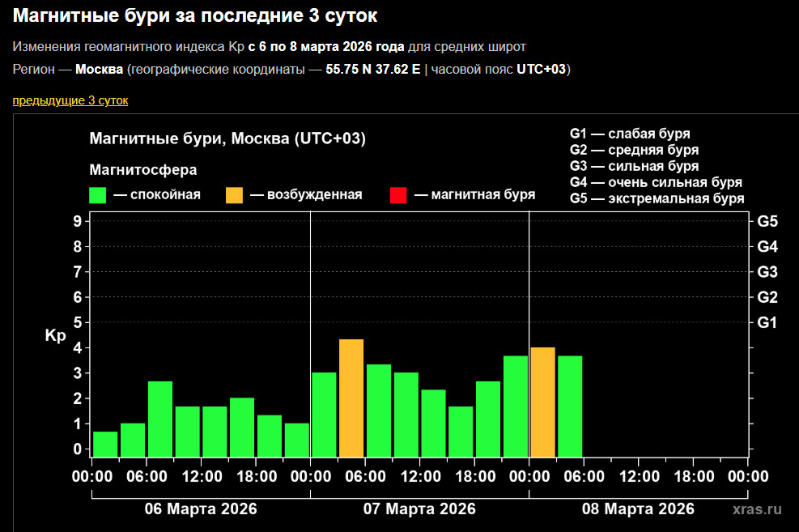Click the '06 Марта 2026' date label
Viewport: 799px width, 532px height.
tap(201, 509)
